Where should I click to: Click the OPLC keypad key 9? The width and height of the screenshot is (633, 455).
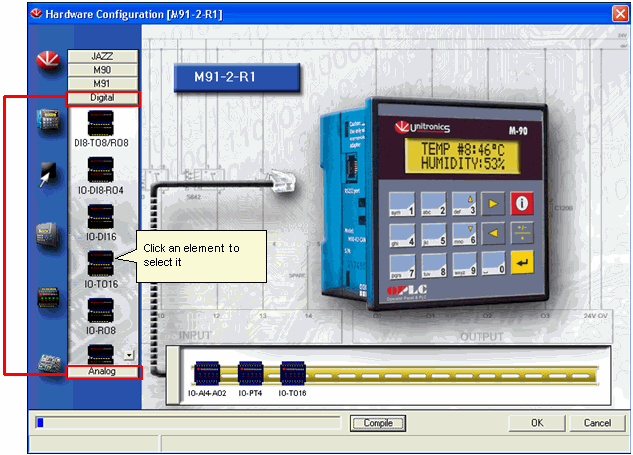(465, 265)
